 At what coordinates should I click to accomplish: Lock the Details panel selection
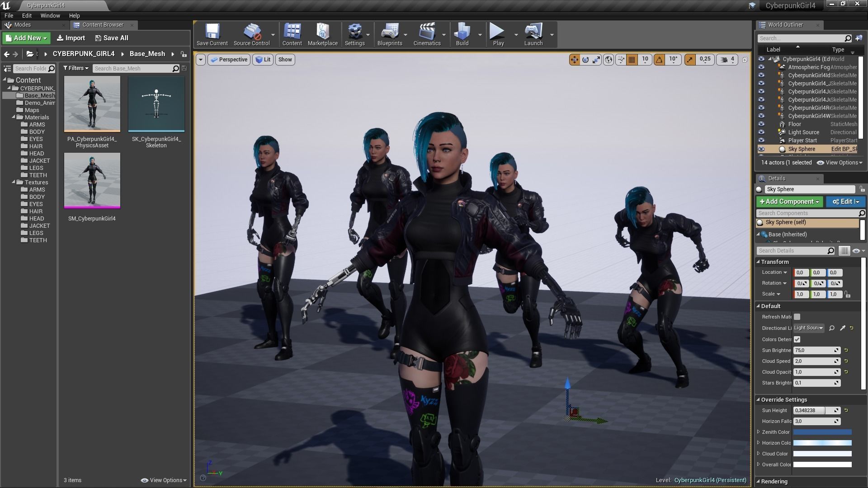pyautogui.click(x=862, y=189)
